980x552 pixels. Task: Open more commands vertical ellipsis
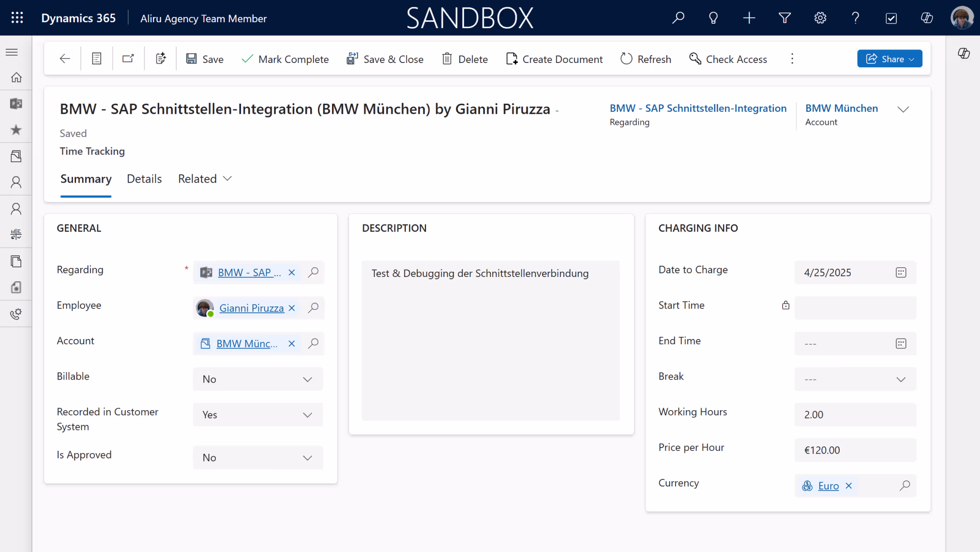pos(792,59)
